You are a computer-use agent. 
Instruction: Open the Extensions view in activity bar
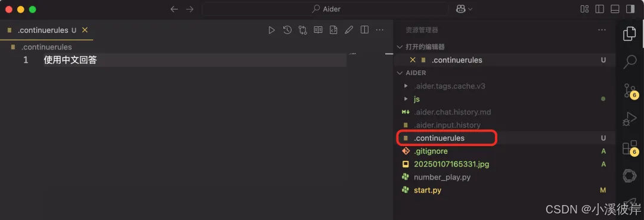630,148
